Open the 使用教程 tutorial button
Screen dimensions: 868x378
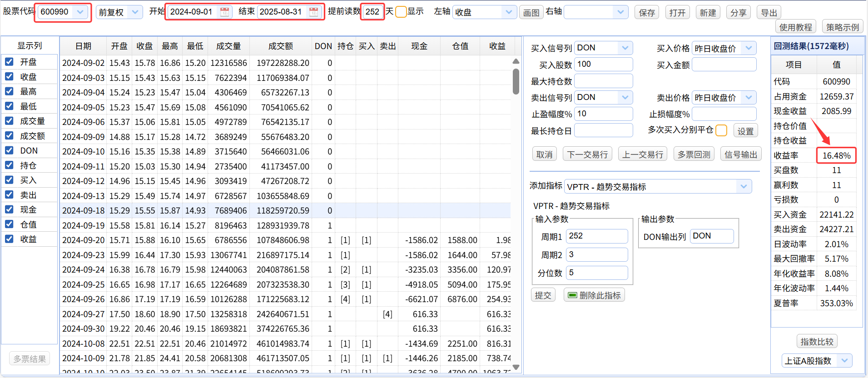795,27
